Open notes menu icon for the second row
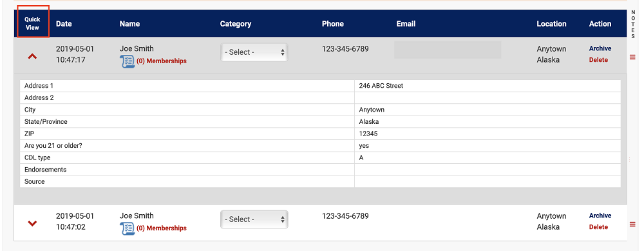 tap(632, 224)
